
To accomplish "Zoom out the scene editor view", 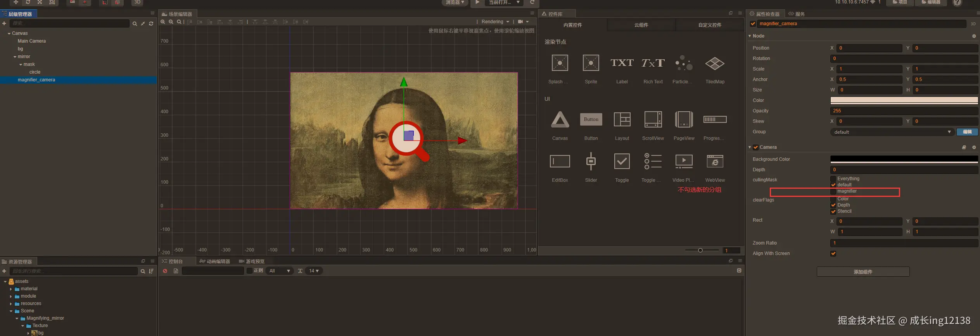I will [171, 22].
